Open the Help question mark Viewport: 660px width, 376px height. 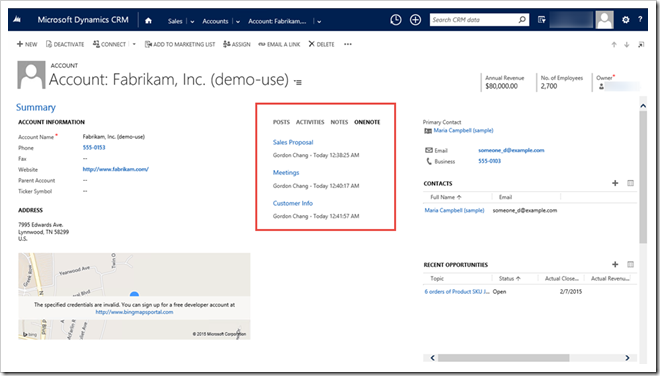[640, 19]
